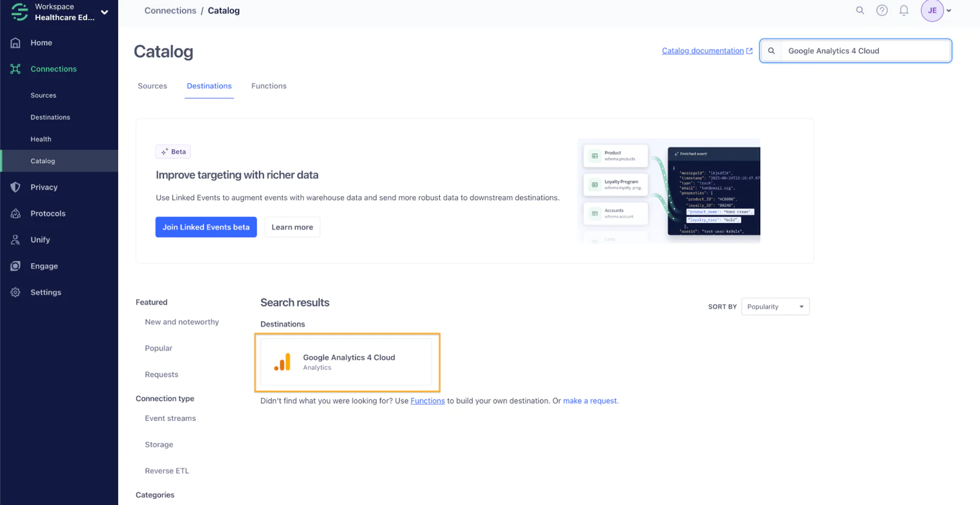Open notifications bell icon

pos(903,10)
